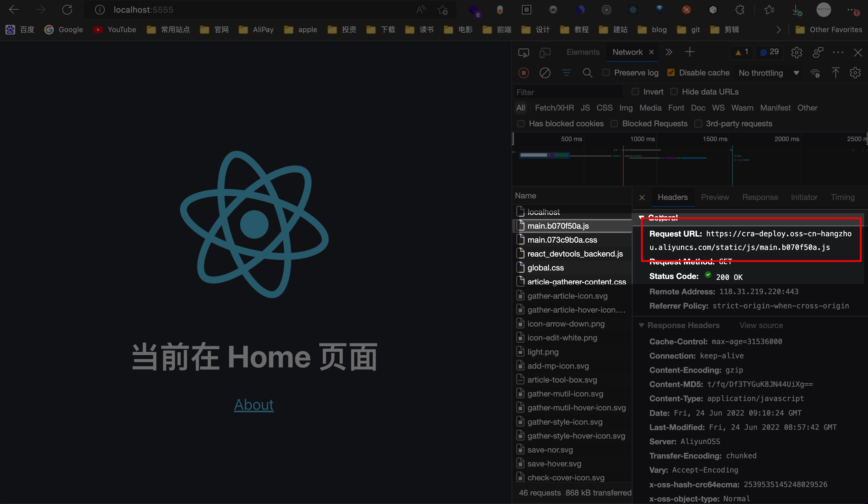This screenshot has height=504, width=868.
Task: Show more DevTools tabs chevron
Action: point(669,52)
